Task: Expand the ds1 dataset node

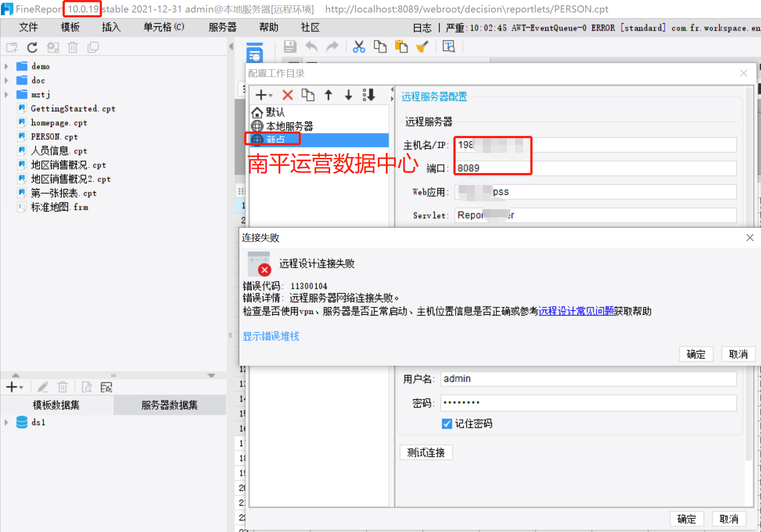Action: [6, 422]
